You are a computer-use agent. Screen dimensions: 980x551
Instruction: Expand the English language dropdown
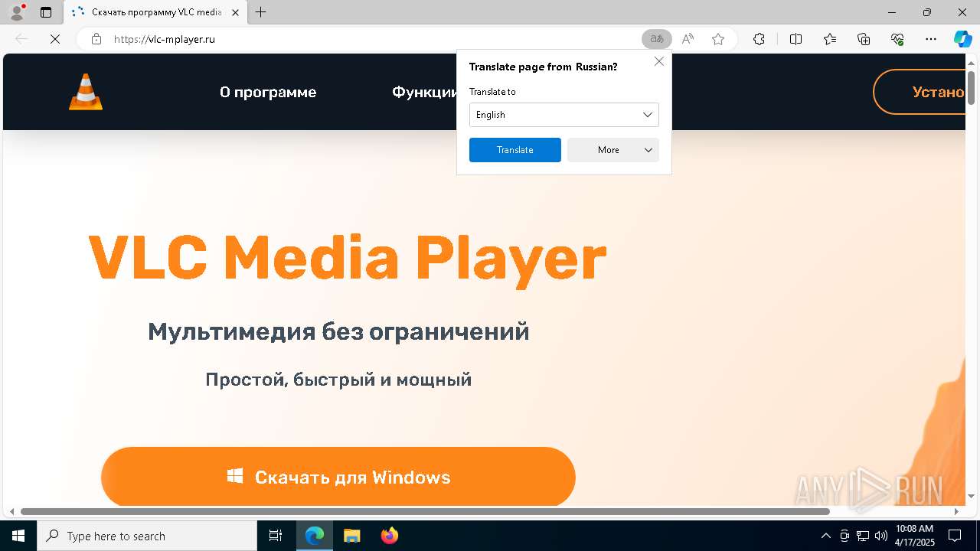tap(564, 115)
